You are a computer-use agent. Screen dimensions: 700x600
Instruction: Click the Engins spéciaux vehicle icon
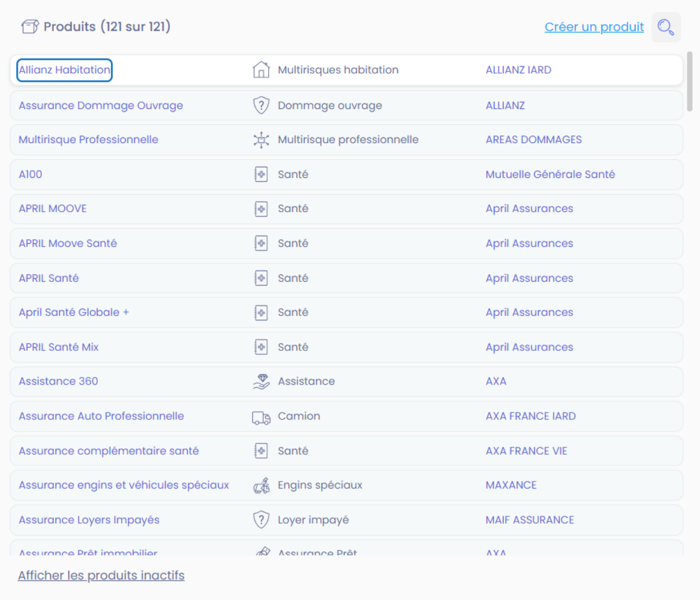pos(261,485)
